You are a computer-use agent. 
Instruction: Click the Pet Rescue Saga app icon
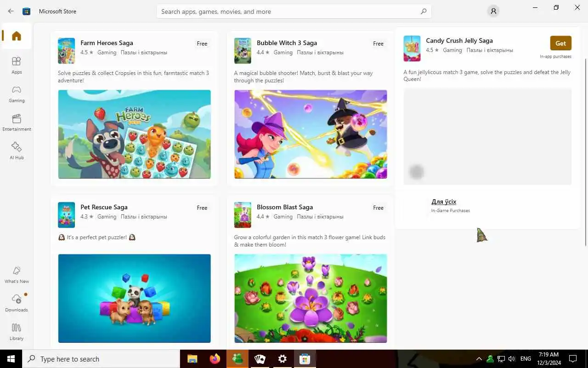66,215
